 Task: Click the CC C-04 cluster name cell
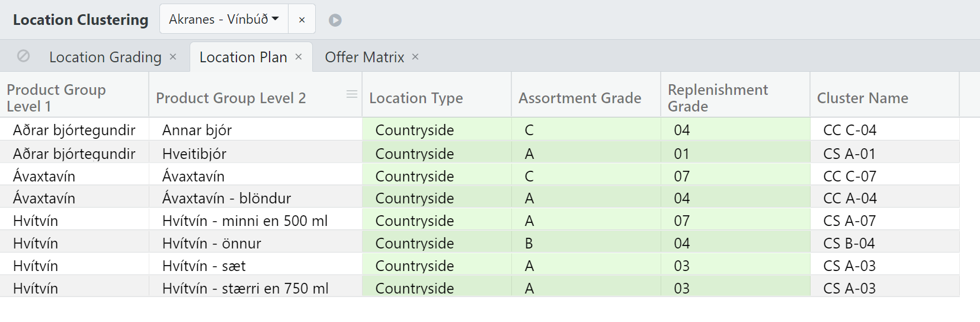click(x=850, y=130)
